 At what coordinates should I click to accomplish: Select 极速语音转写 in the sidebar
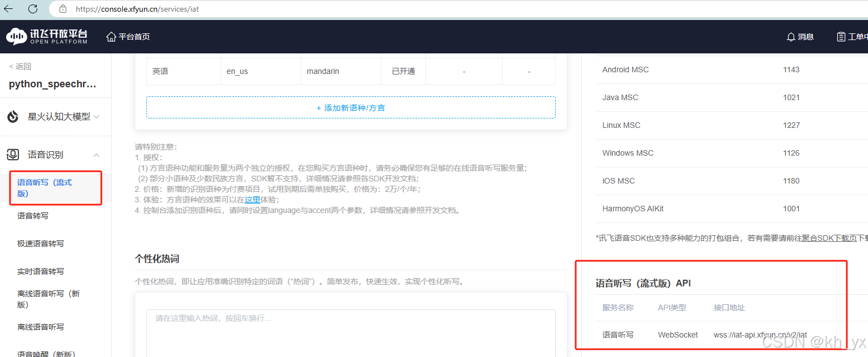41,244
